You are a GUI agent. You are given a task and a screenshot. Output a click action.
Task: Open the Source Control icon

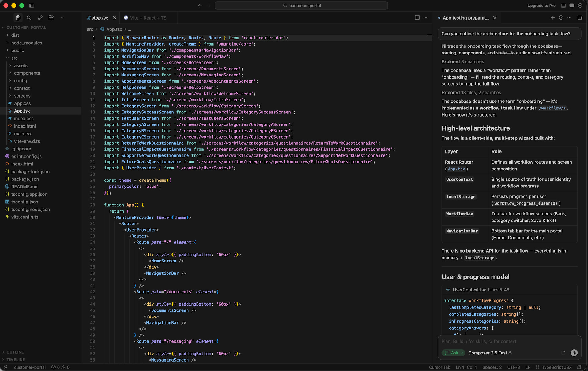click(40, 18)
